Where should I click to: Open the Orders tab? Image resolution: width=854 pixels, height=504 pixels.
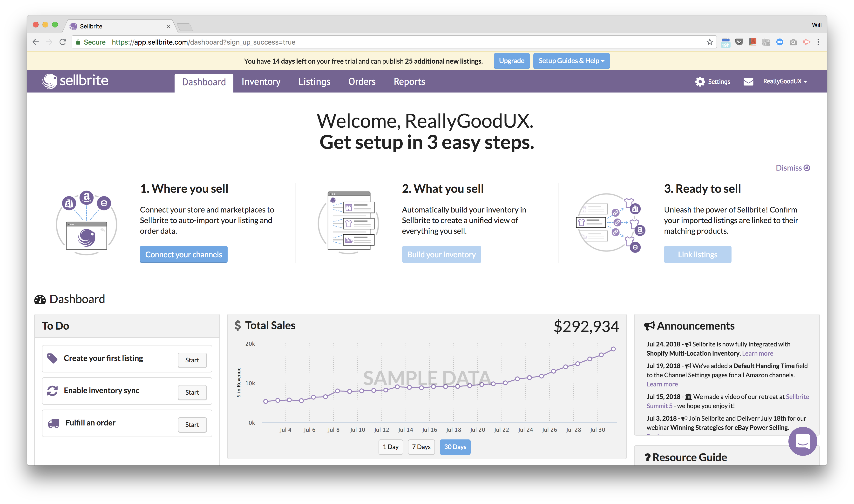tap(362, 82)
